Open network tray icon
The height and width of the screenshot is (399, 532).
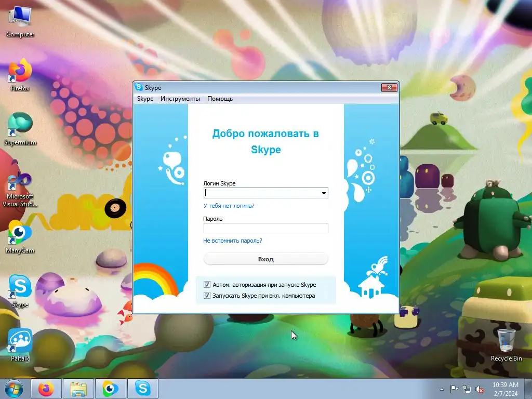(467, 389)
